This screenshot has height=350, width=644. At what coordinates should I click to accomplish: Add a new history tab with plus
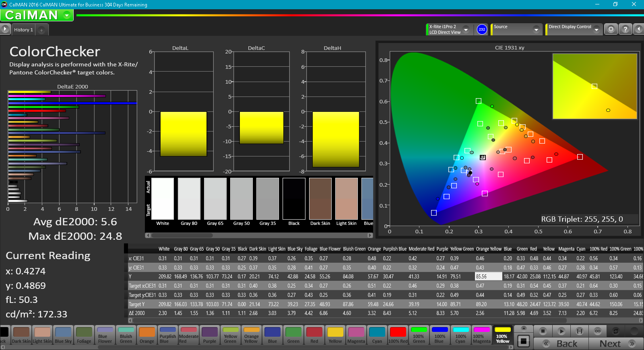click(x=41, y=30)
